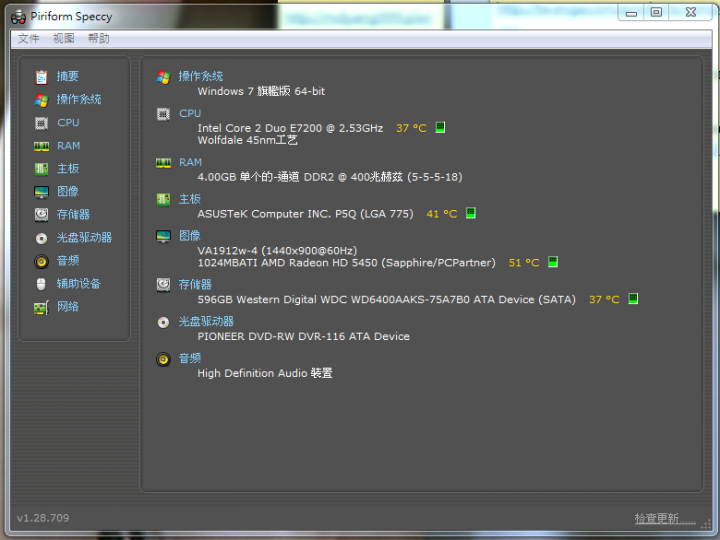Select 摘要 in the sidebar
The image size is (720, 540).
68,77
